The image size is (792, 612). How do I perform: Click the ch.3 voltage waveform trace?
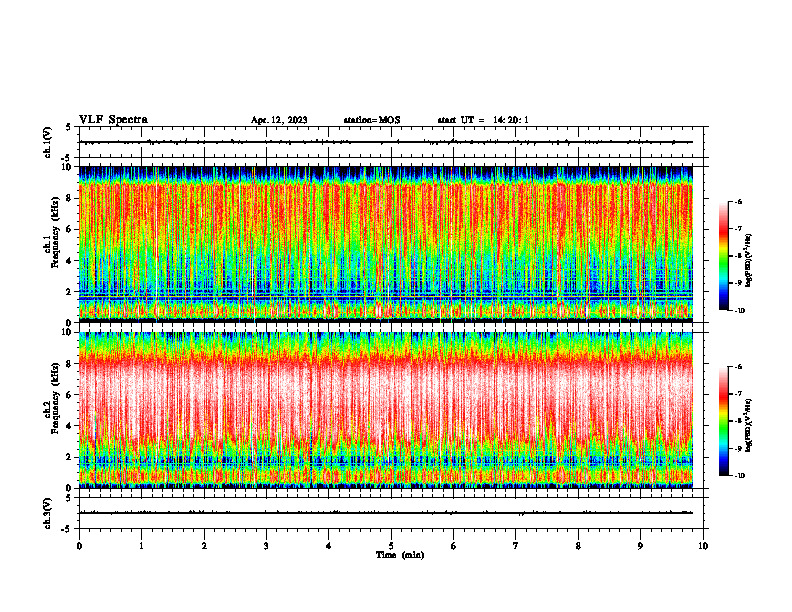(x=386, y=513)
